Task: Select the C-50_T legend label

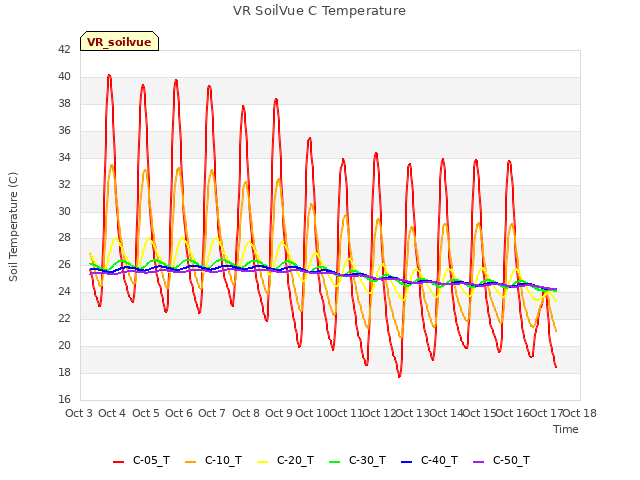Action: coord(511,460)
